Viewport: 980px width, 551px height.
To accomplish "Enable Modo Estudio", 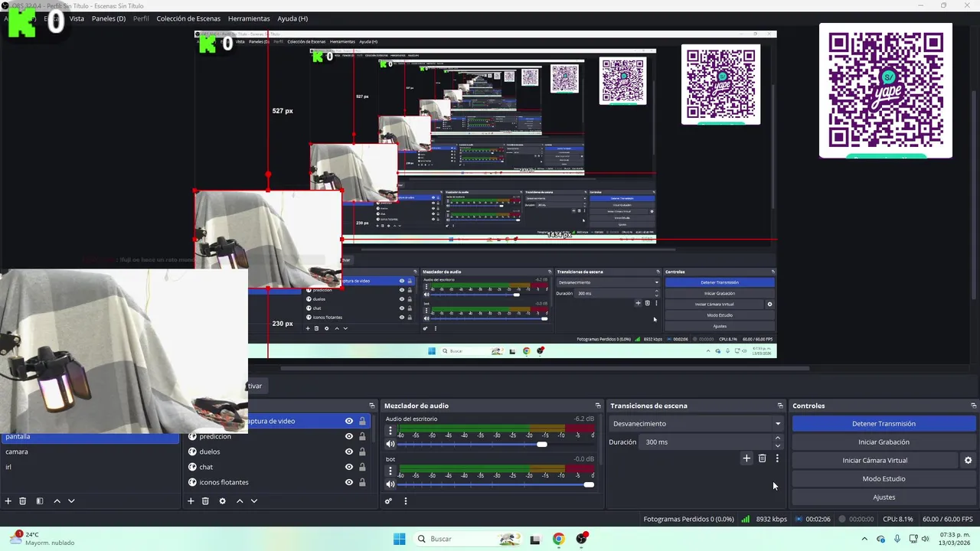I will click(884, 478).
